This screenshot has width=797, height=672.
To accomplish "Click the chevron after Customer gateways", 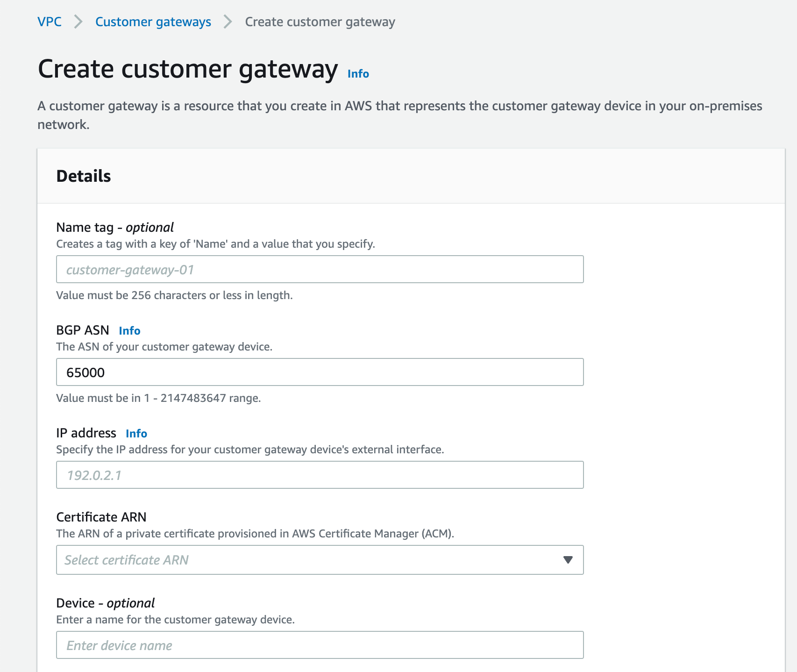I will [x=228, y=22].
